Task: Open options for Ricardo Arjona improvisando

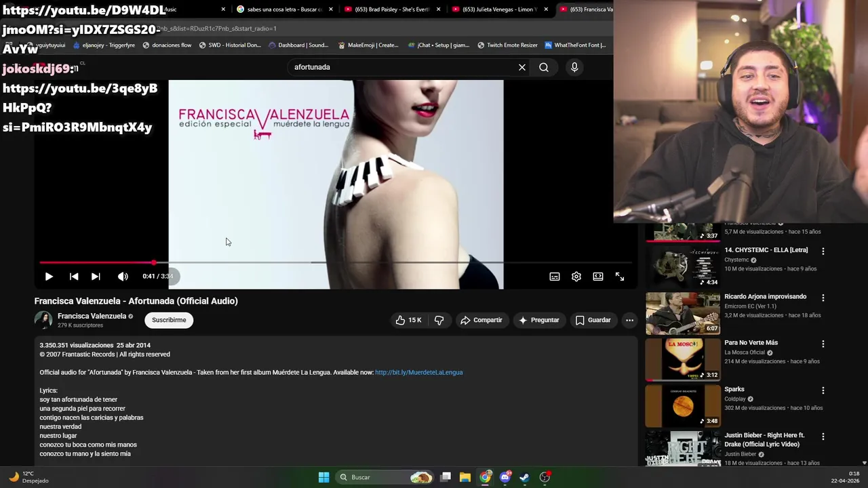Action: 823,298
